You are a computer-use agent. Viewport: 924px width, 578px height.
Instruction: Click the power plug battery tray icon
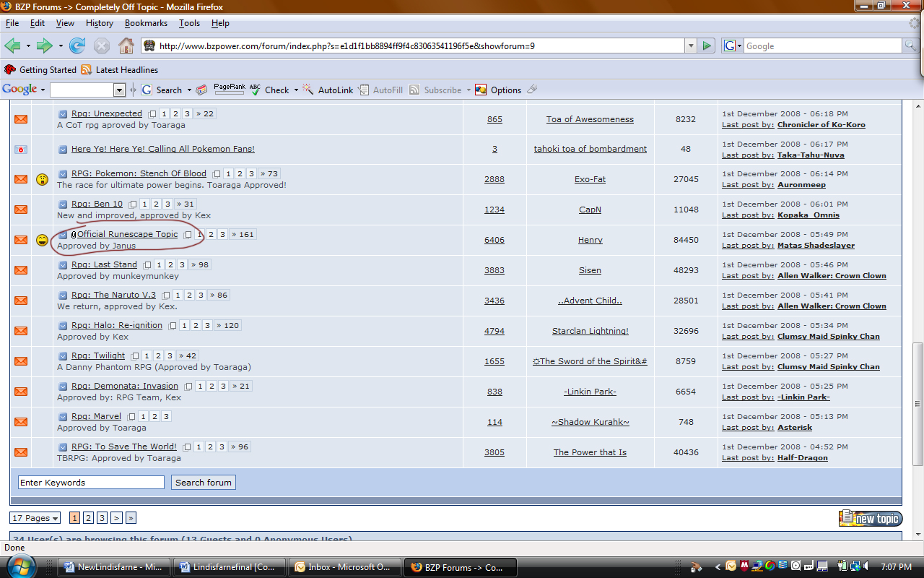842,567
